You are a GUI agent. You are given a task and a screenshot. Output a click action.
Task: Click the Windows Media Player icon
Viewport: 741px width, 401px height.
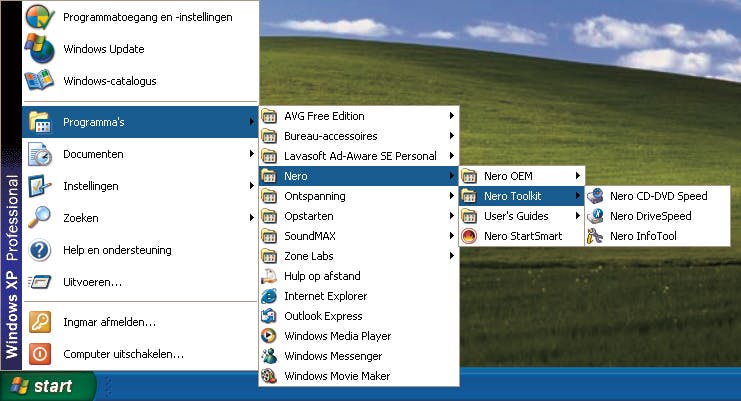tap(269, 336)
